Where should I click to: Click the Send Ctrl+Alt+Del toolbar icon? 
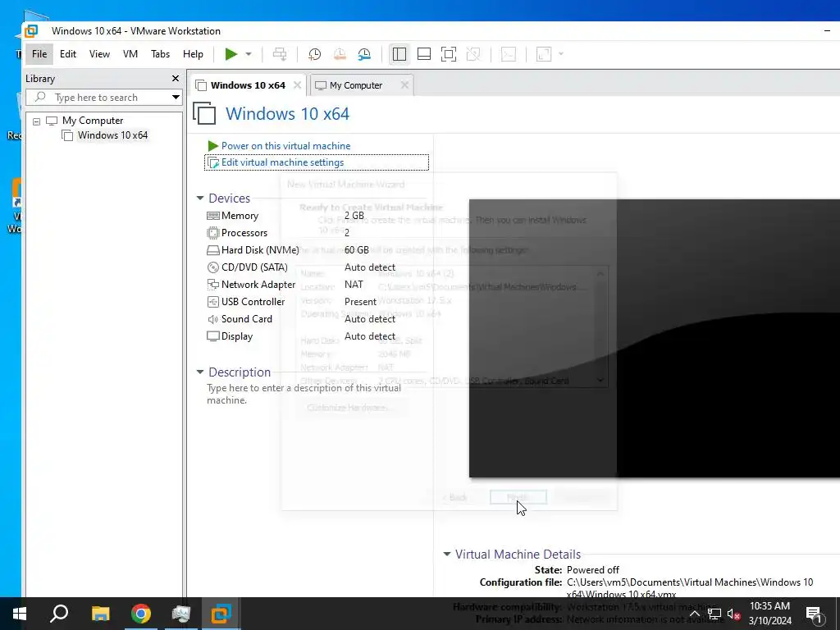point(280,54)
